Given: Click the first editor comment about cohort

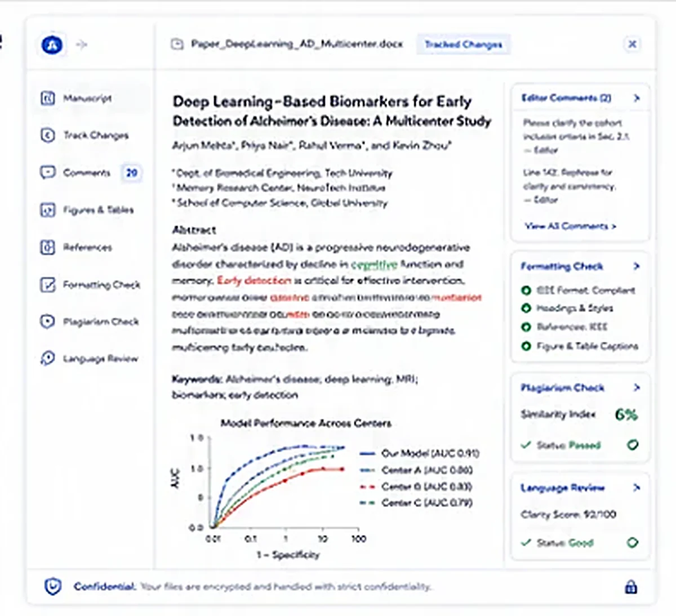Looking at the screenshot, I should click(575, 136).
